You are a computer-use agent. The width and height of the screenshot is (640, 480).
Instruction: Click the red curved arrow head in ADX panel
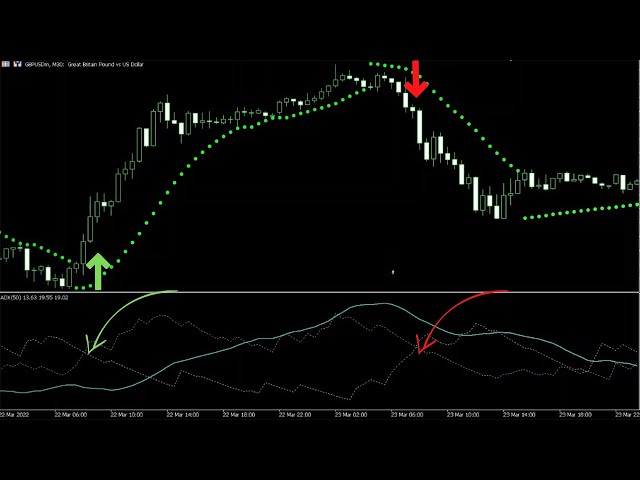click(422, 349)
